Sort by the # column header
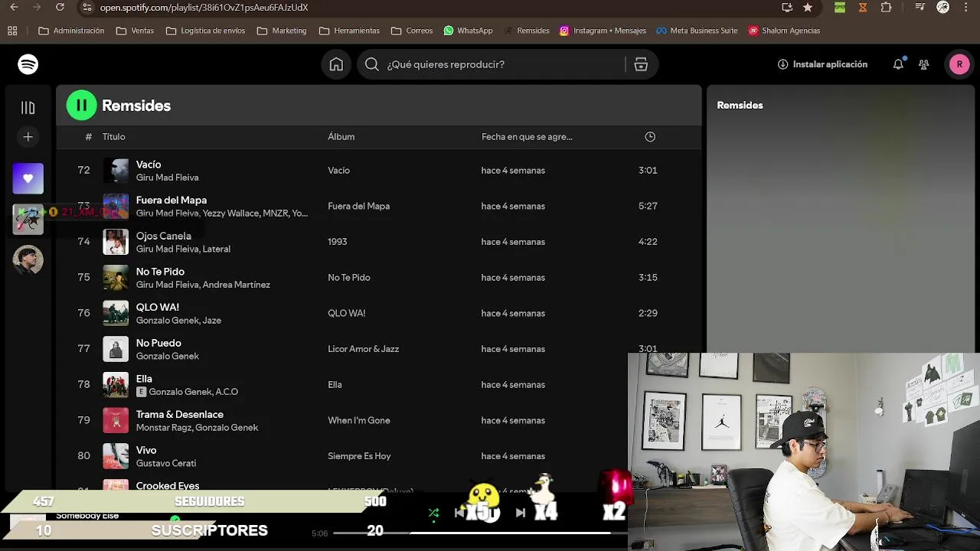 point(88,137)
